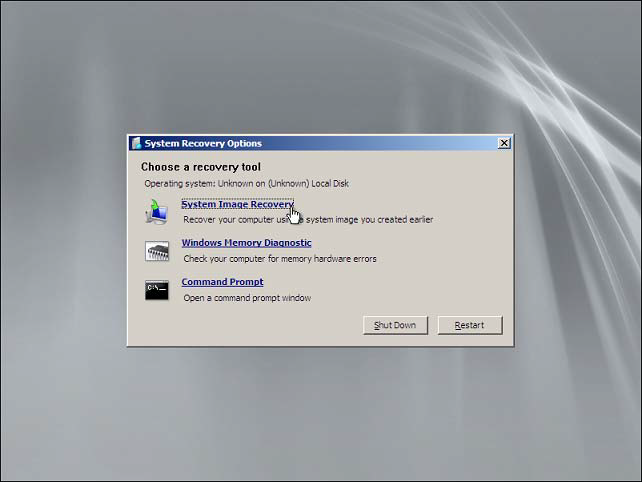
Task: Click the Shut Down button
Action: click(395, 325)
